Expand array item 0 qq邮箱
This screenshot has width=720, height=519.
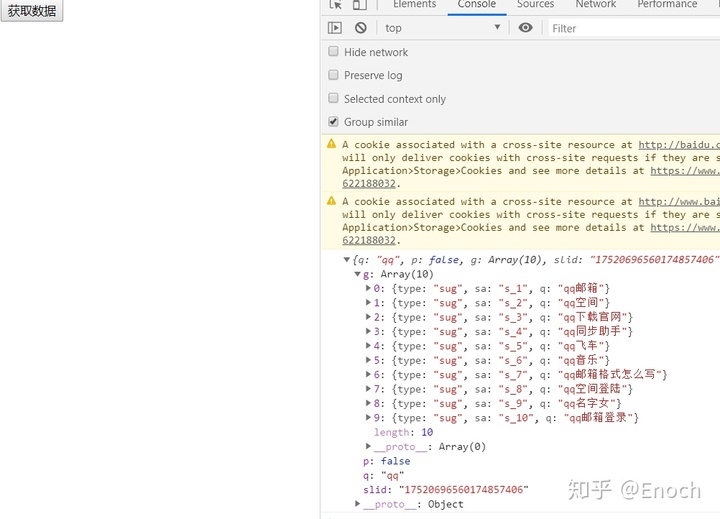tap(368, 288)
